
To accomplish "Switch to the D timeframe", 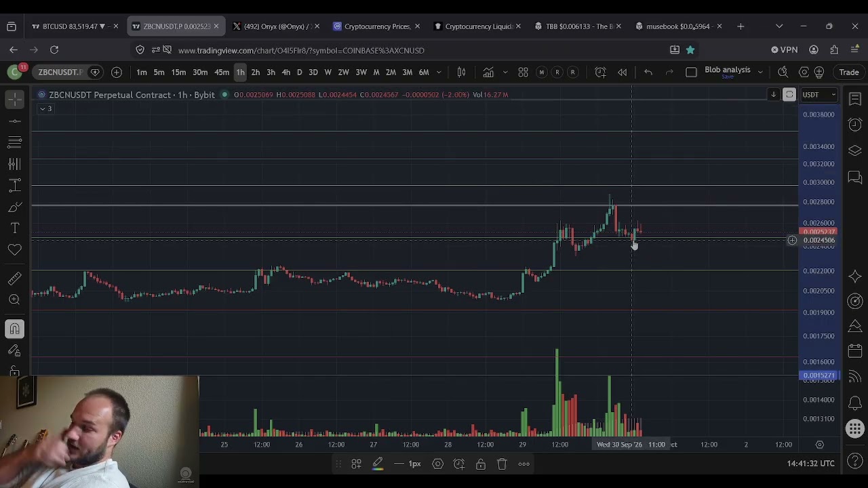I will click(x=299, y=73).
